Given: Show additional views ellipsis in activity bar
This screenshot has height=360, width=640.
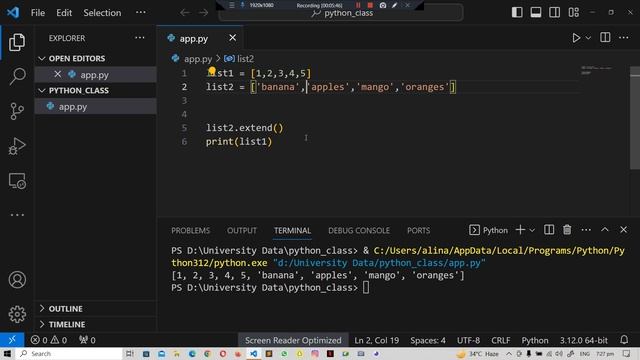Looking at the screenshot, I should pos(17,215).
